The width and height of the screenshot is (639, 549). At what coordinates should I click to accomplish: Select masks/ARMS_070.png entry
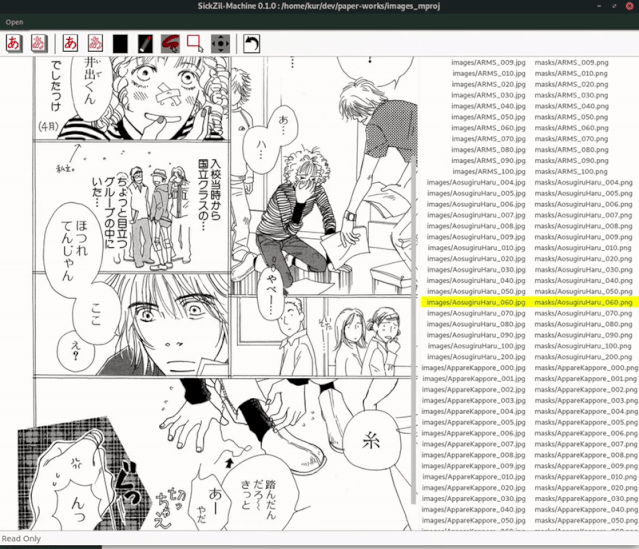pos(571,139)
